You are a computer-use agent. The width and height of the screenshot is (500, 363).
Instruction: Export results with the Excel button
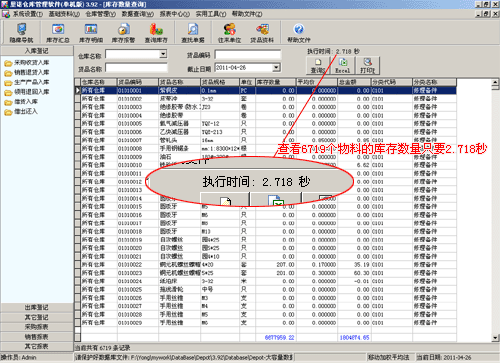pyautogui.click(x=343, y=65)
